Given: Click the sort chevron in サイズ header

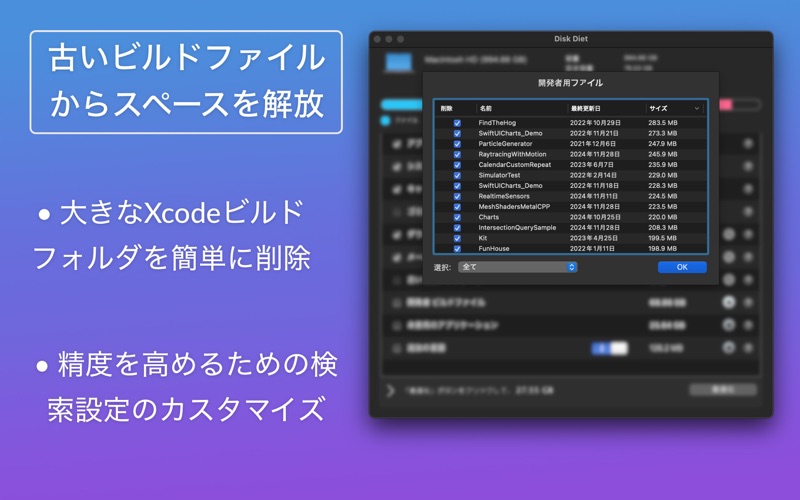Looking at the screenshot, I should (696, 108).
